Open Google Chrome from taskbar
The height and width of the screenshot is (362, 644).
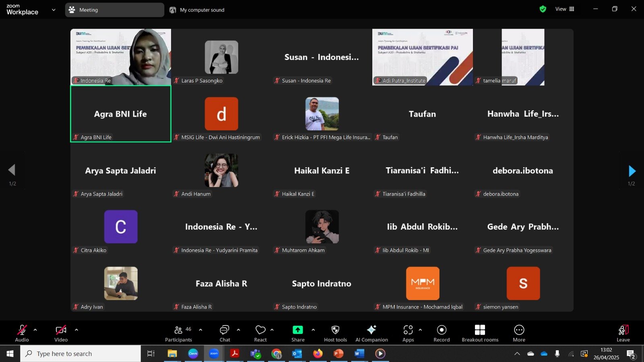[276, 354]
